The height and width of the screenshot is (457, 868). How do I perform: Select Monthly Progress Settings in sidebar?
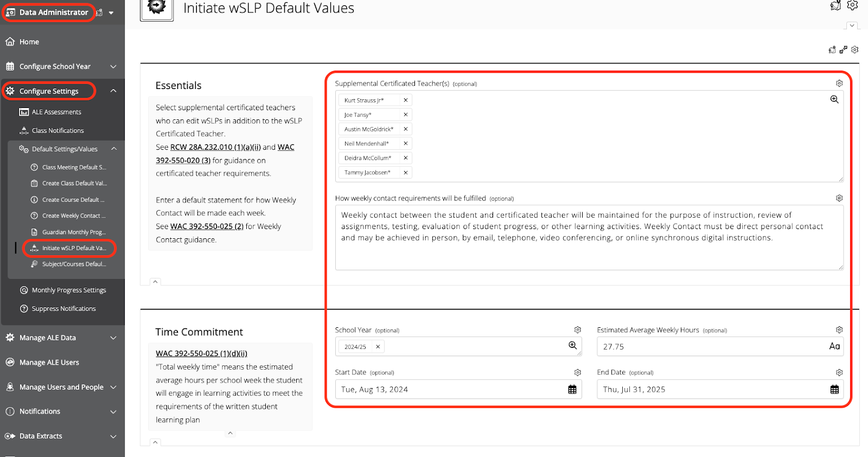(68, 290)
